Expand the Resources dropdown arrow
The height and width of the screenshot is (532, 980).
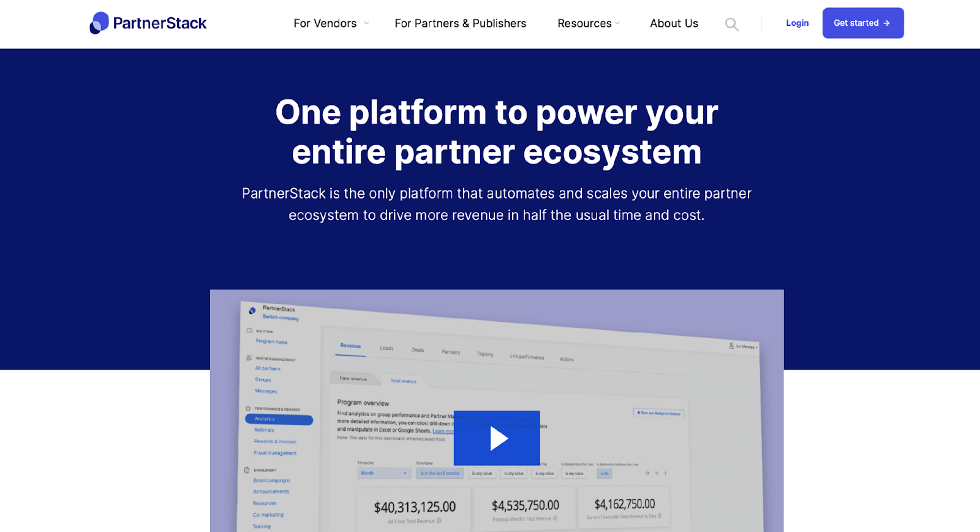click(617, 23)
